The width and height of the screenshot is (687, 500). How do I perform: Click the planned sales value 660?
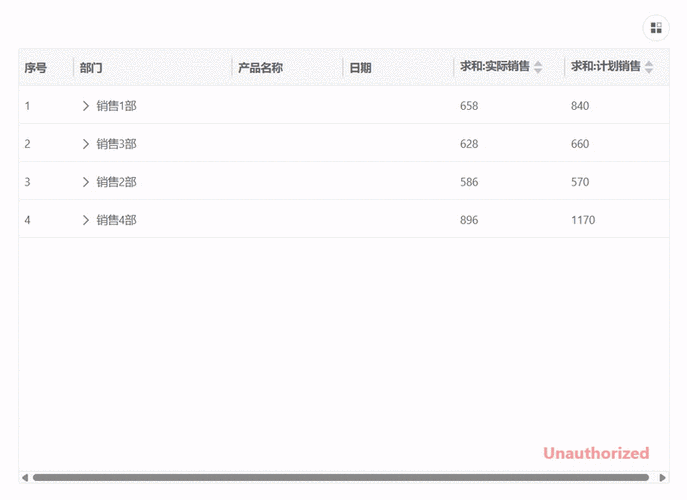click(x=580, y=144)
